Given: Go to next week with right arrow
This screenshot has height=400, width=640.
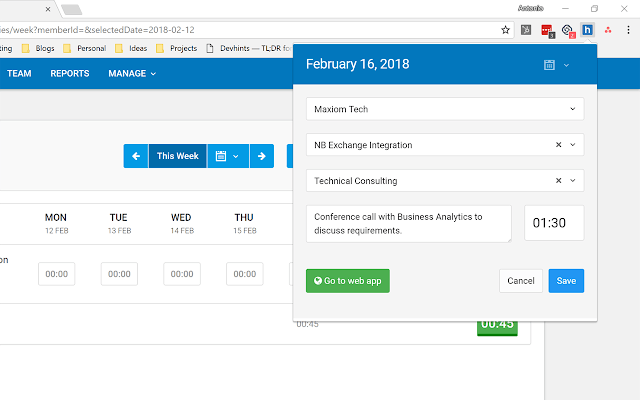Looking at the screenshot, I should click(x=262, y=156).
